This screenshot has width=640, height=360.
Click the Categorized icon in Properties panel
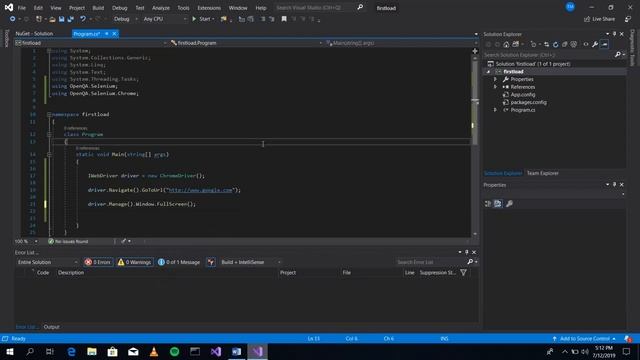pyautogui.click(x=488, y=203)
